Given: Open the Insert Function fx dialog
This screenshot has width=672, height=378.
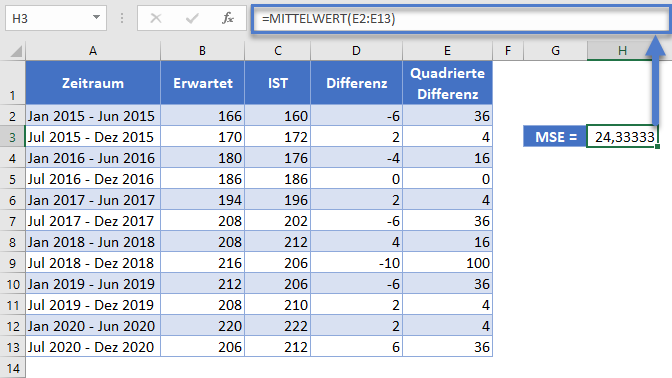Looking at the screenshot, I should coord(228,18).
